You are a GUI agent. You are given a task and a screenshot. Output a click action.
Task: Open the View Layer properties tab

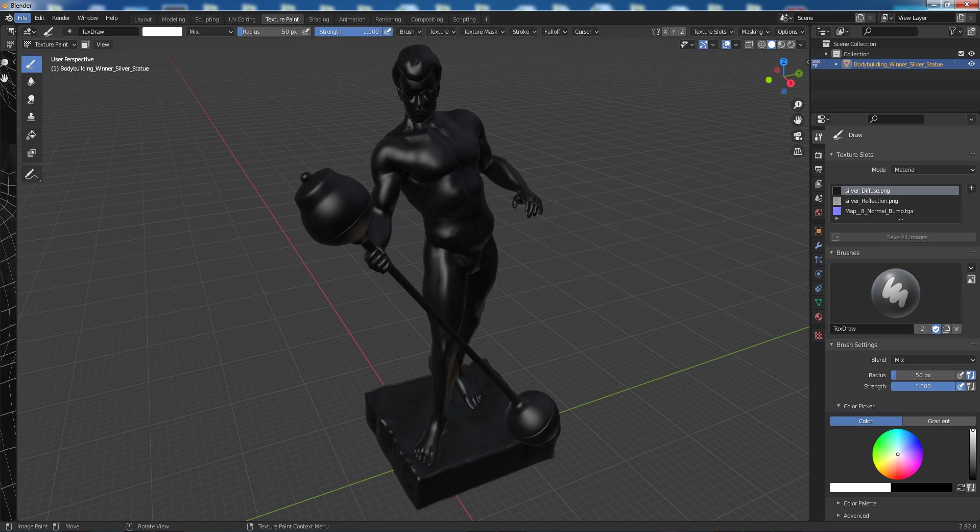819,183
